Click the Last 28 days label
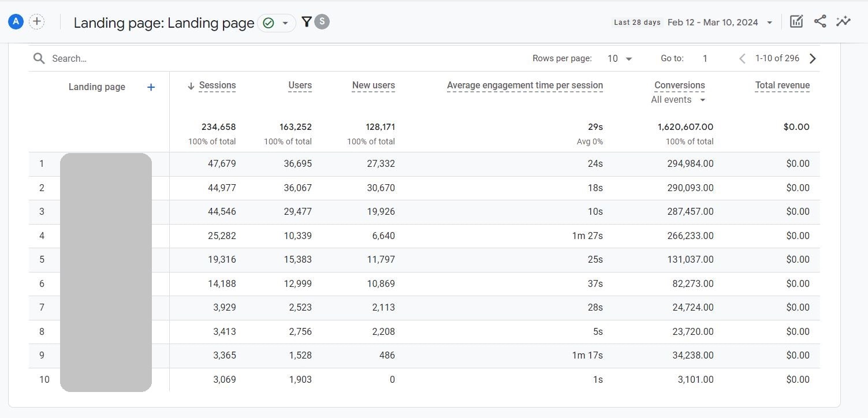 pyautogui.click(x=637, y=23)
